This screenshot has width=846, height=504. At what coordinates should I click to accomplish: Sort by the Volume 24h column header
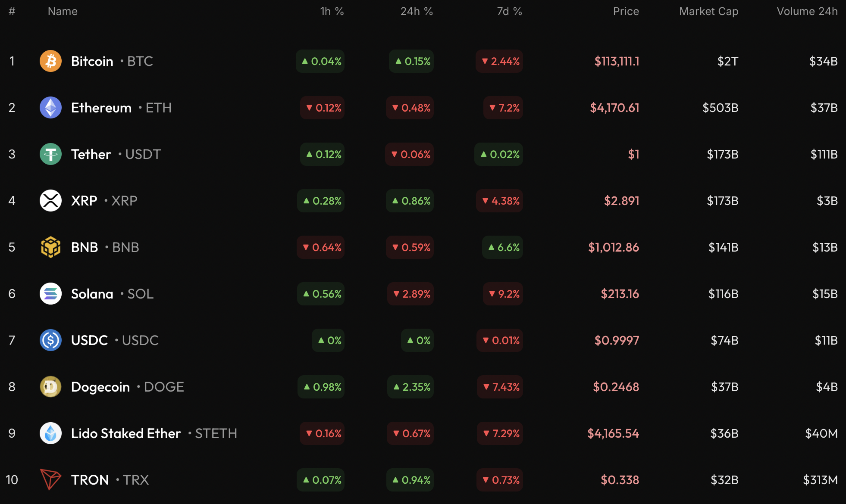[807, 12]
